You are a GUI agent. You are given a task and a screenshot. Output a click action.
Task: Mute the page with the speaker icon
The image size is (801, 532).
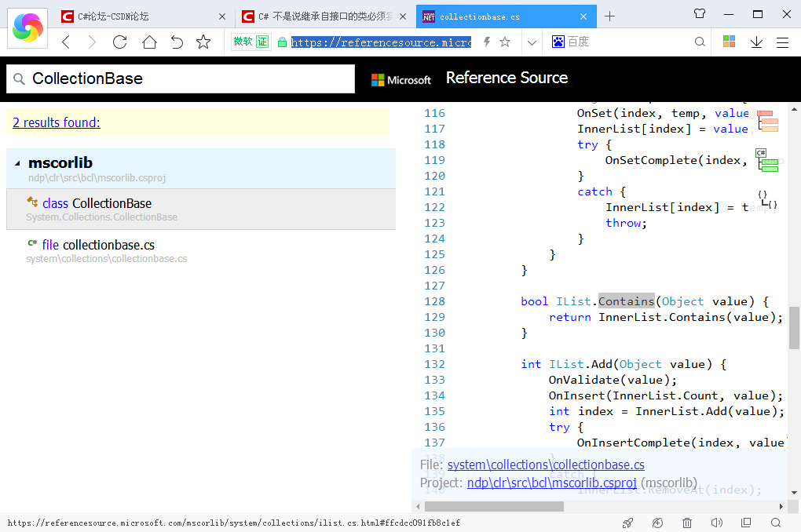pos(716,523)
